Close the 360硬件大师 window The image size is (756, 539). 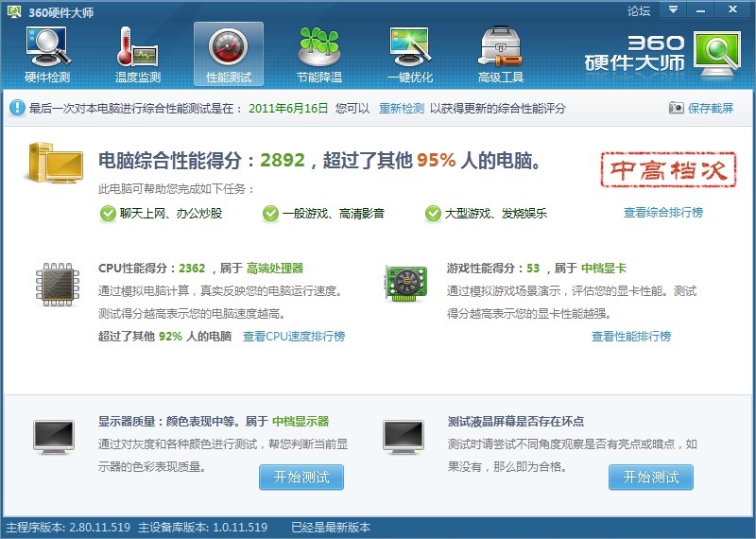732,9
